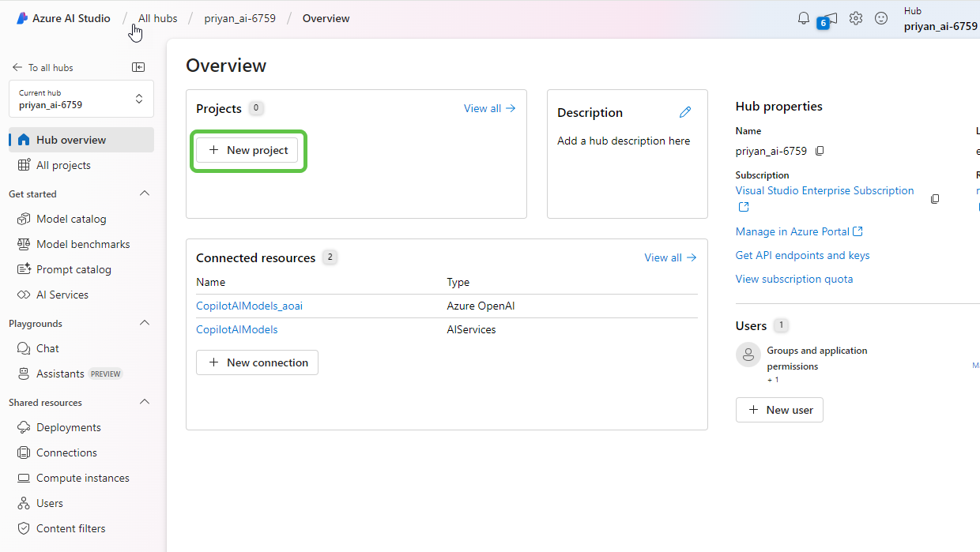Viewport: 980px width, 552px height.
Task: Click the New project button
Action: 247,150
